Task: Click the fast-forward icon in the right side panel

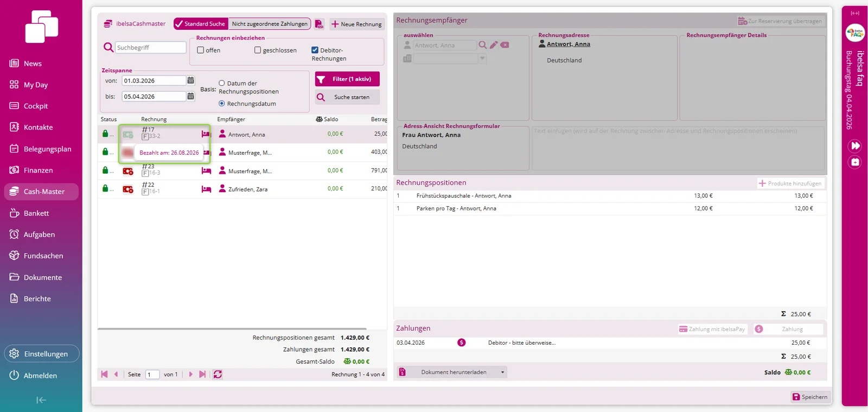Action: [x=855, y=145]
